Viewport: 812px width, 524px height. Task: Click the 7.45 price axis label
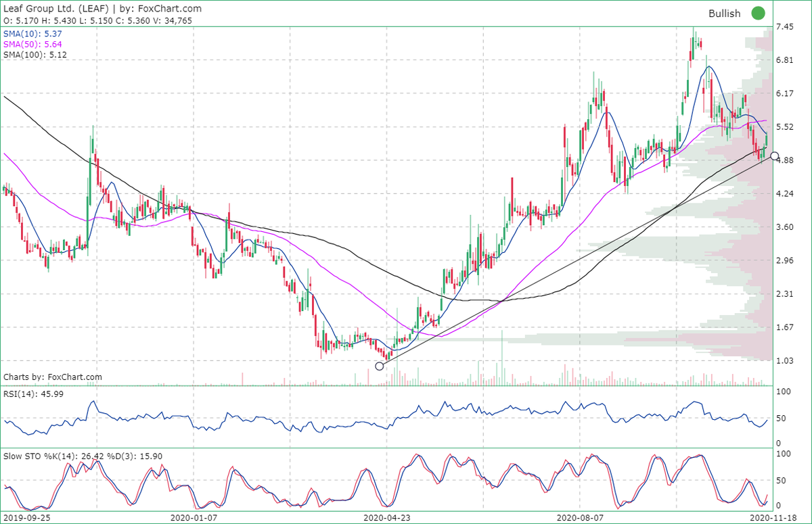click(786, 27)
